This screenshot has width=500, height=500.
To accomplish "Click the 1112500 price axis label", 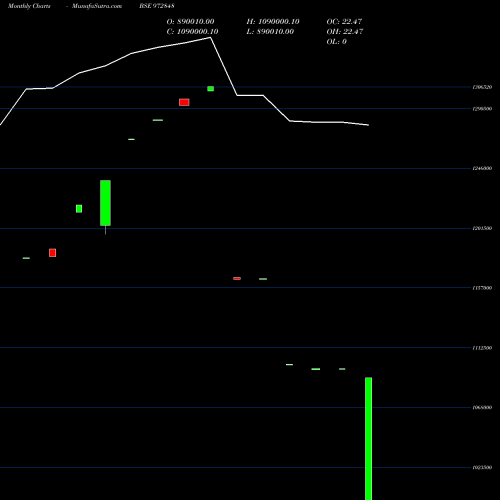I will pos(482,348).
